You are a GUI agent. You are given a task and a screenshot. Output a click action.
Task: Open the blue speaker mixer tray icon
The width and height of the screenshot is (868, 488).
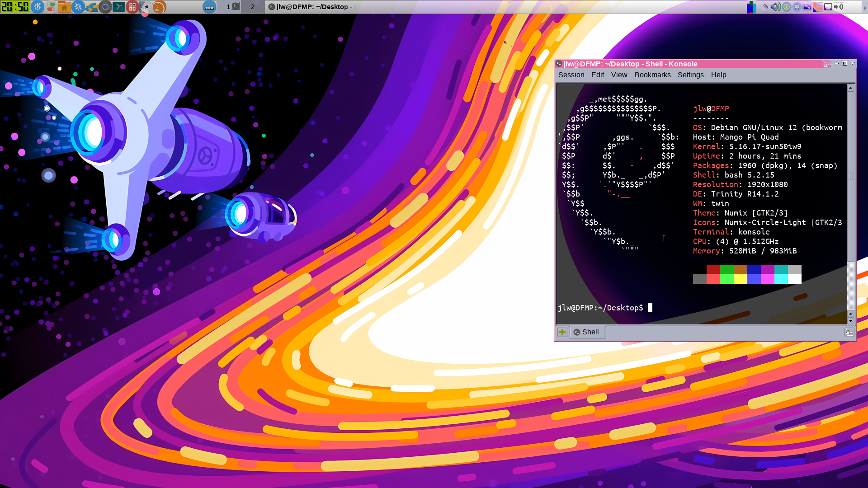(776, 7)
